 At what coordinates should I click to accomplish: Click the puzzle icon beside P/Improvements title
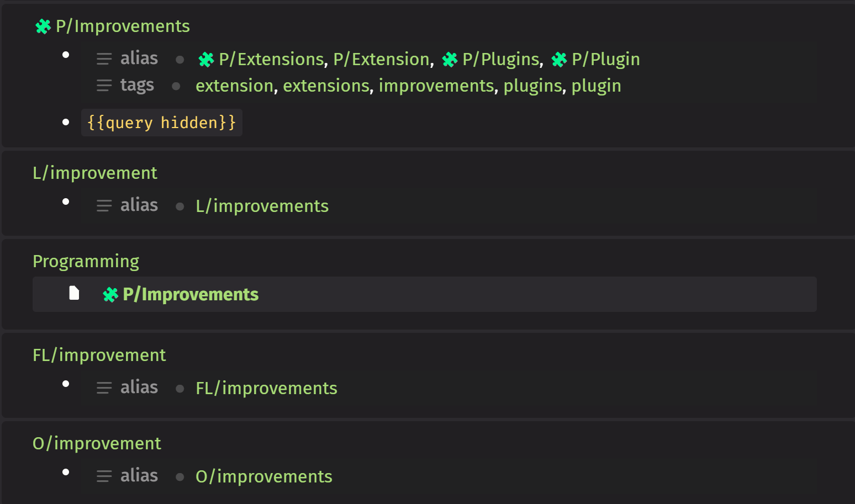43,26
